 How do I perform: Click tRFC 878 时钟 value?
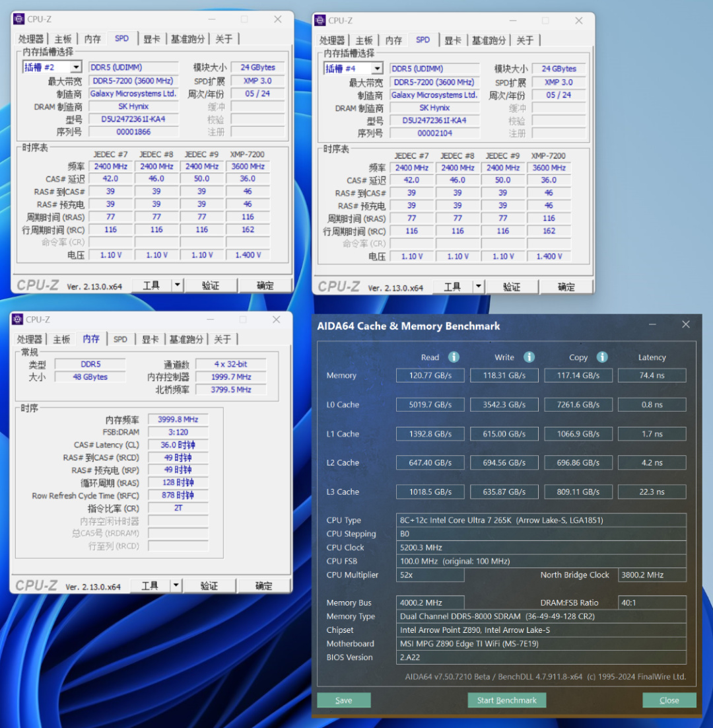click(x=178, y=495)
